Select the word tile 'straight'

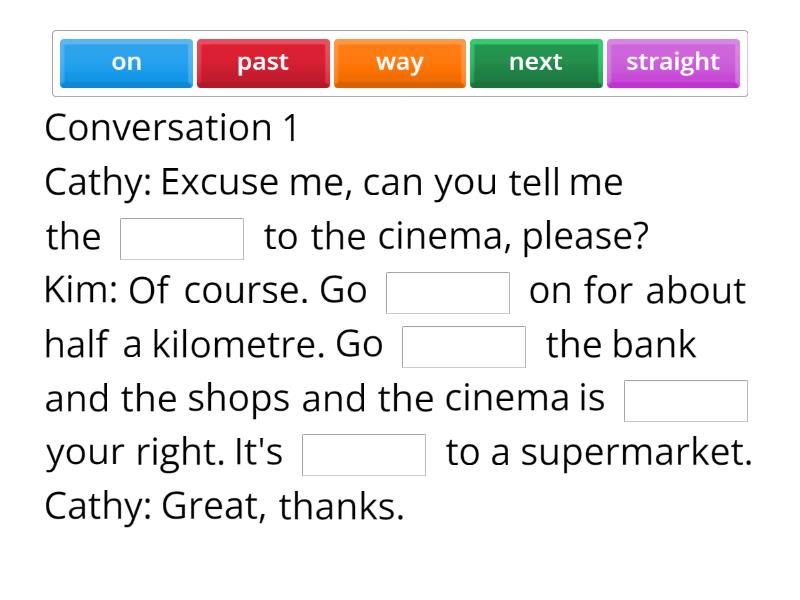[x=673, y=62]
